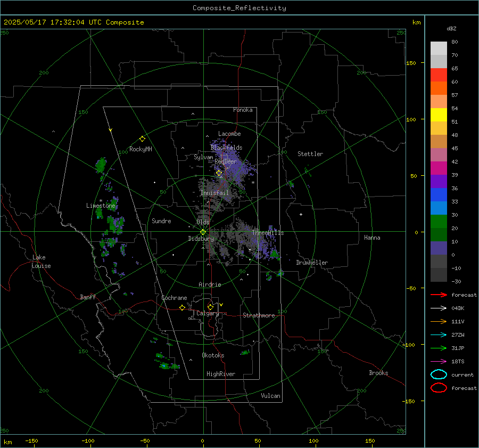This screenshot has height=448, width=479.
Task: Select the Cochrane city label
Action: pos(174,298)
